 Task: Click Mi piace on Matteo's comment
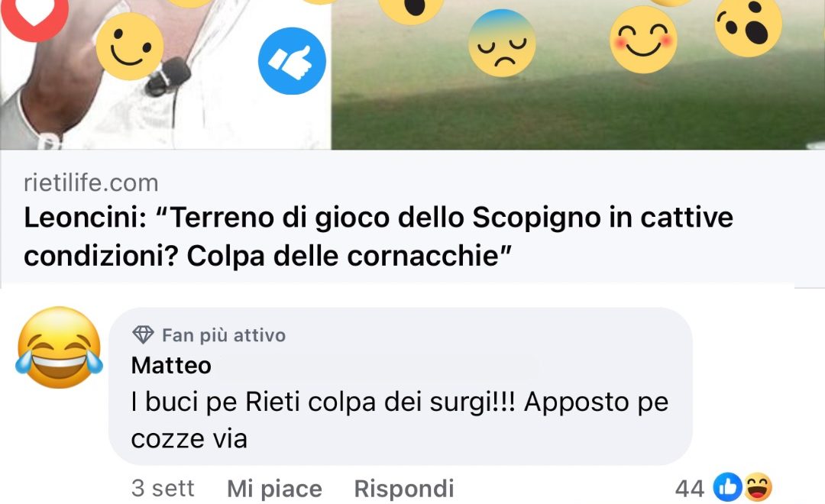click(274, 489)
